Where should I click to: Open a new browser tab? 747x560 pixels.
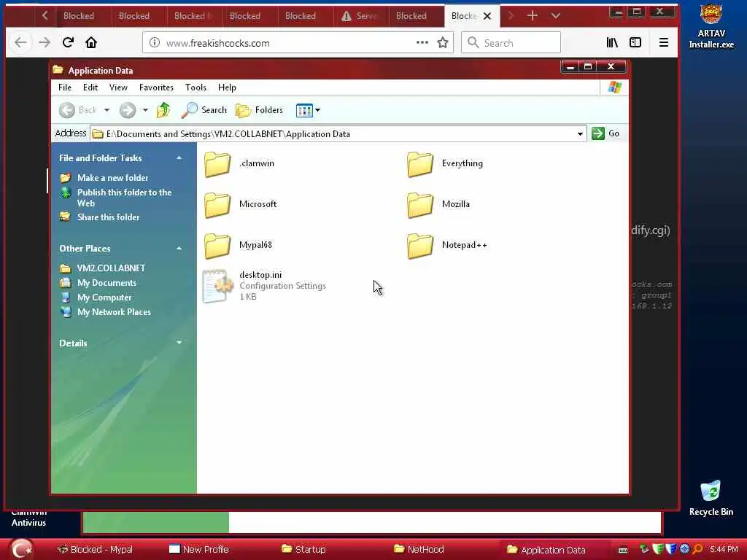point(532,16)
